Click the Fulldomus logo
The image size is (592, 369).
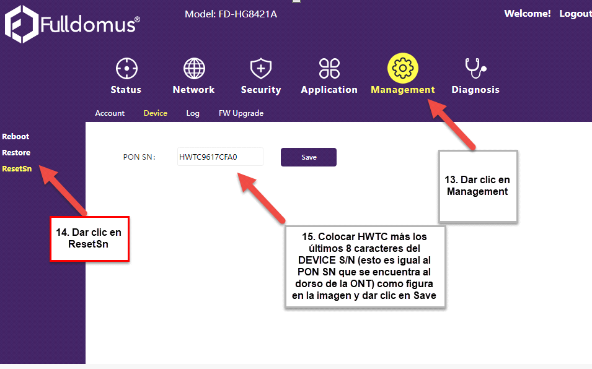[x=72, y=24]
